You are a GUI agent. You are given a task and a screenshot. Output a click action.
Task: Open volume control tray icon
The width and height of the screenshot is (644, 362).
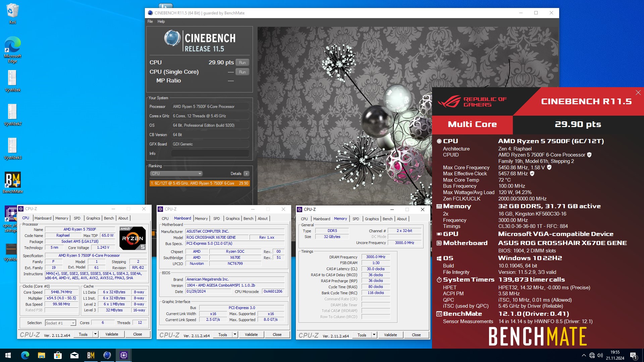(x=600, y=355)
